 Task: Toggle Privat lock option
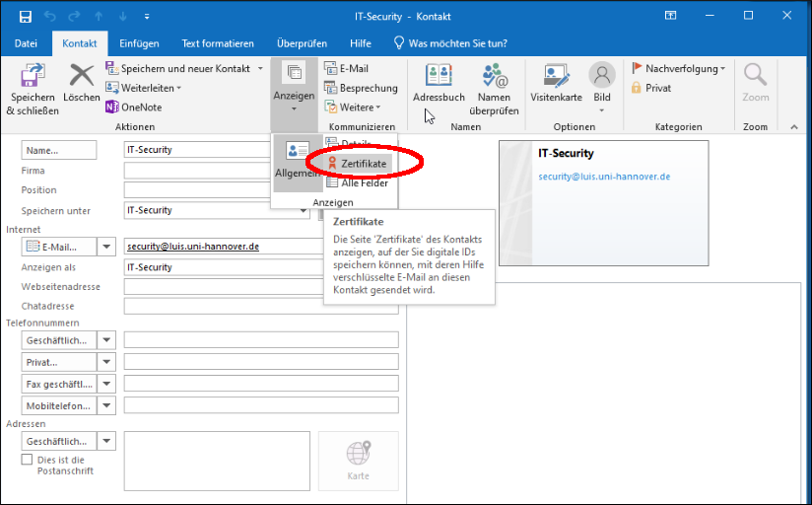point(651,88)
